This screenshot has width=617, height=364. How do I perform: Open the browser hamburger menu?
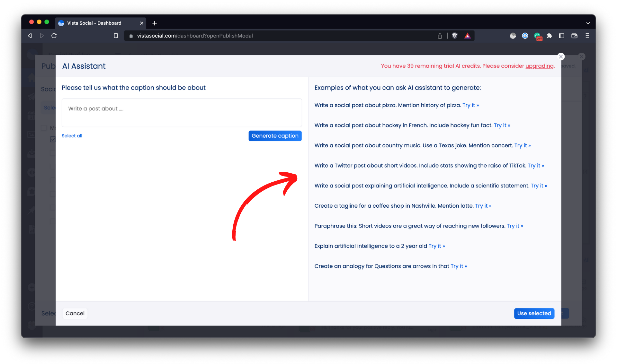point(587,36)
